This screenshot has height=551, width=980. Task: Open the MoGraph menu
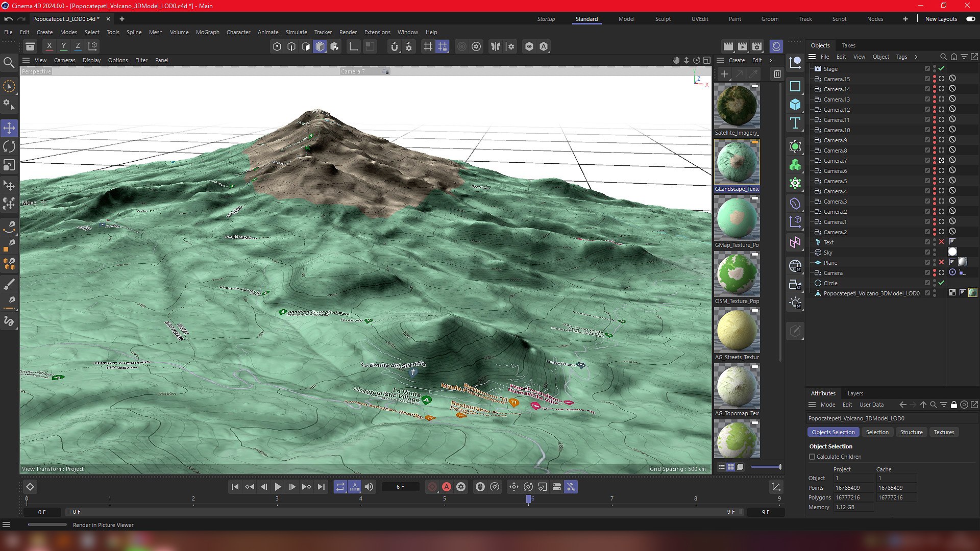[x=207, y=32]
